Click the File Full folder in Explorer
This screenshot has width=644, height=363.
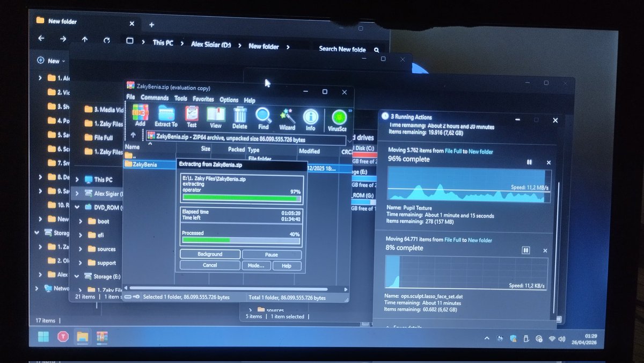[104, 137]
